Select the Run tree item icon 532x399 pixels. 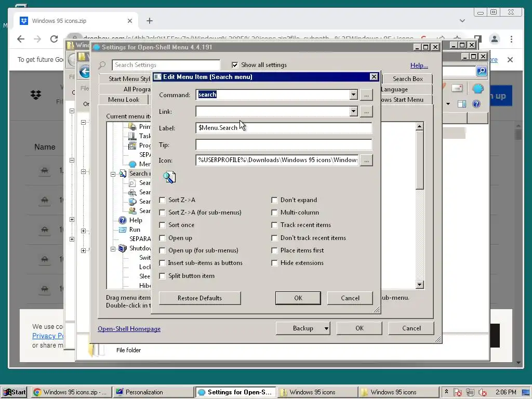click(x=123, y=230)
